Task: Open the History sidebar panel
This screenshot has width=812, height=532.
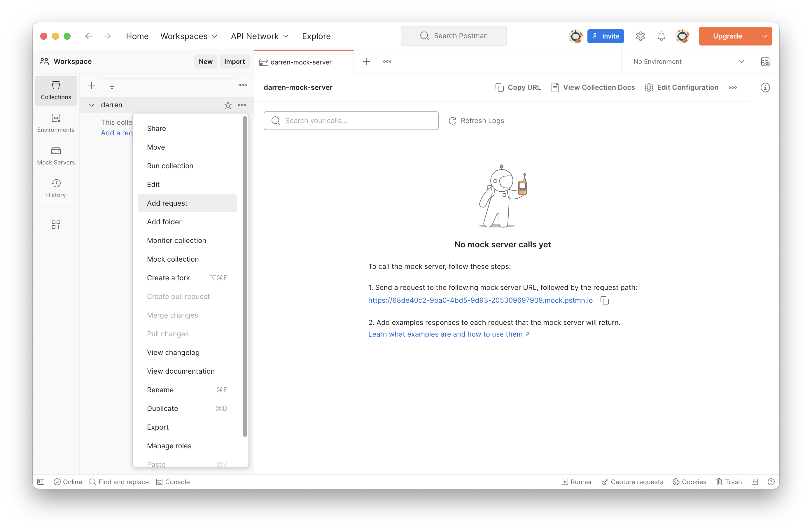Action: 56,188
